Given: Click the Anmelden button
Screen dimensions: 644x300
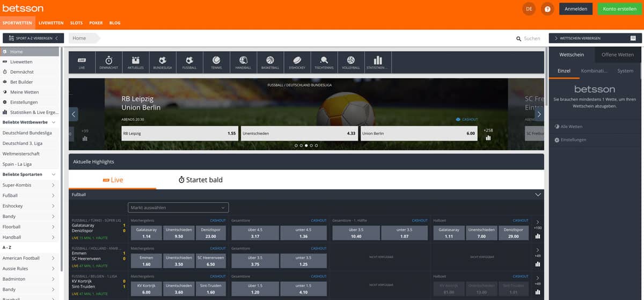Looking at the screenshot, I should (576, 9).
